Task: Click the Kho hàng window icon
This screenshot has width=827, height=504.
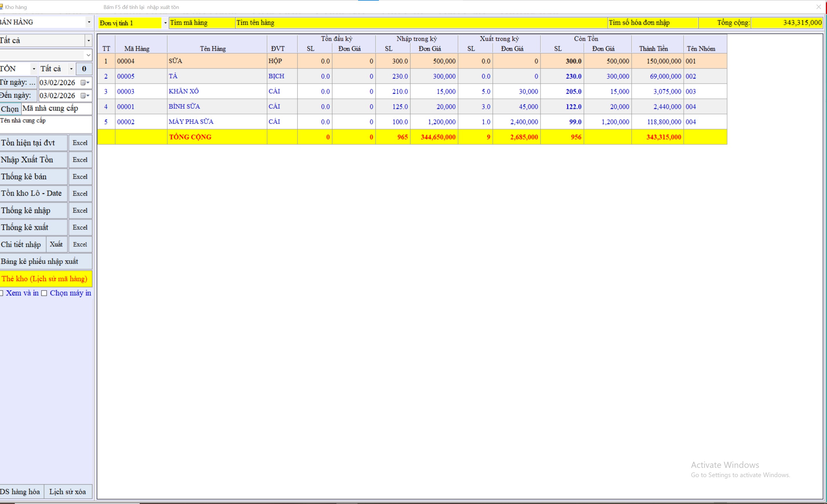Action: (x=1, y=7)
